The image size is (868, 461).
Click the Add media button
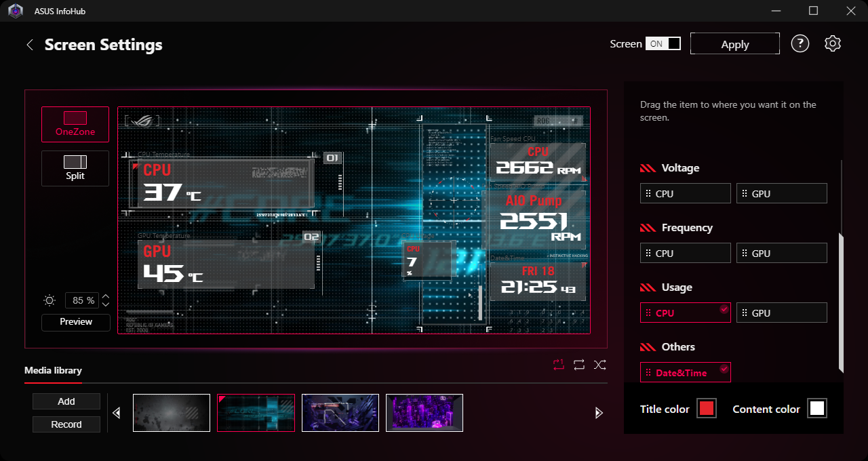66,401
